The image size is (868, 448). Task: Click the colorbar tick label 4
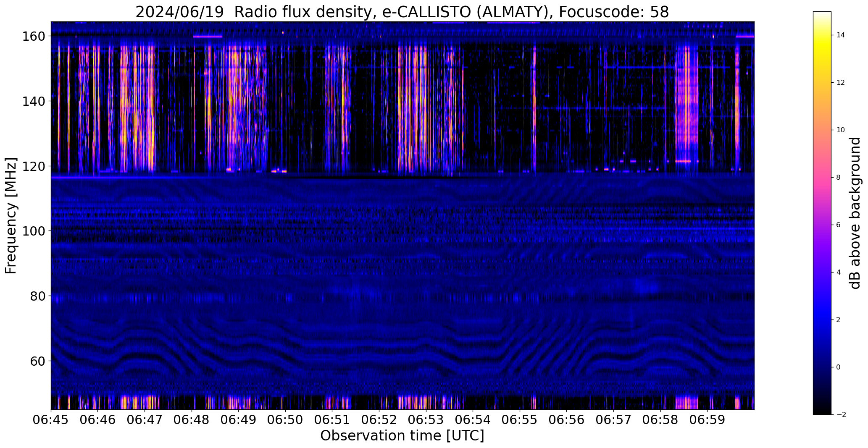pyautogui.click(x=838, y=272)
